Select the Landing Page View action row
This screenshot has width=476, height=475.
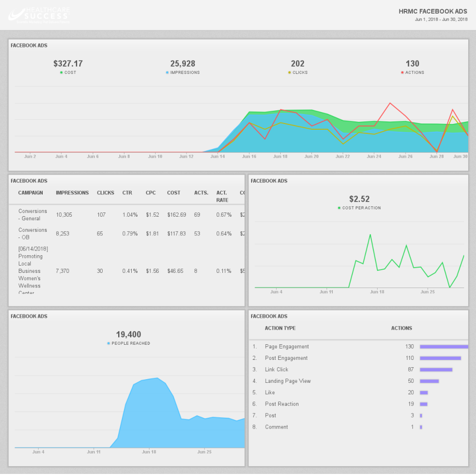tap(358, 381)
